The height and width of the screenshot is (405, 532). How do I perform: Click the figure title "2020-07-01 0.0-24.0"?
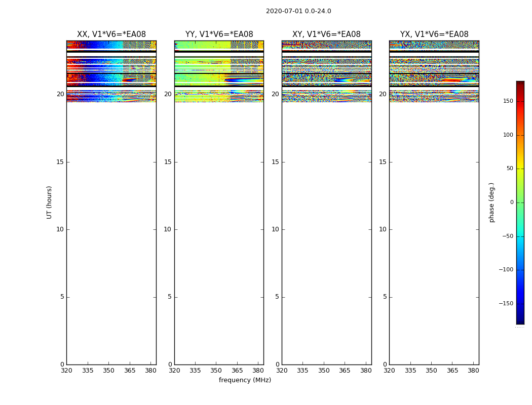click(x=298, y=11)
